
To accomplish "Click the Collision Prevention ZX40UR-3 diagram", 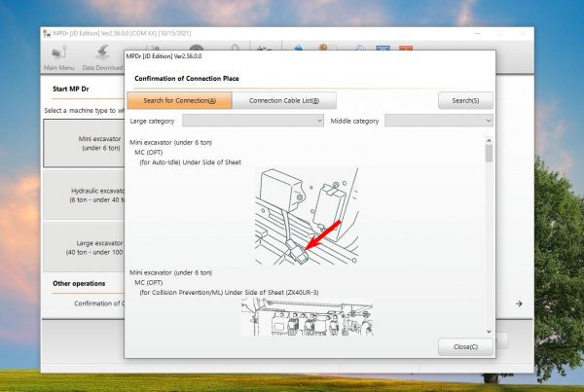I will [307, 317].
